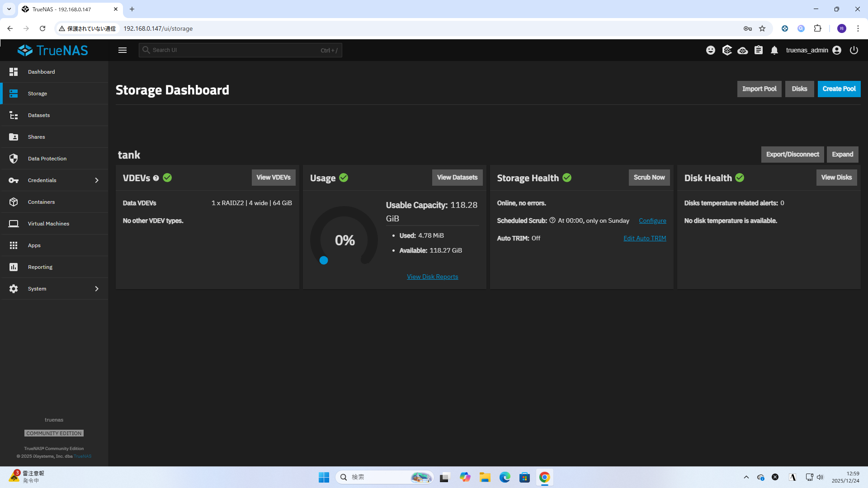
Task: Open Datasets in the sidebar
Action: [39, 115]
